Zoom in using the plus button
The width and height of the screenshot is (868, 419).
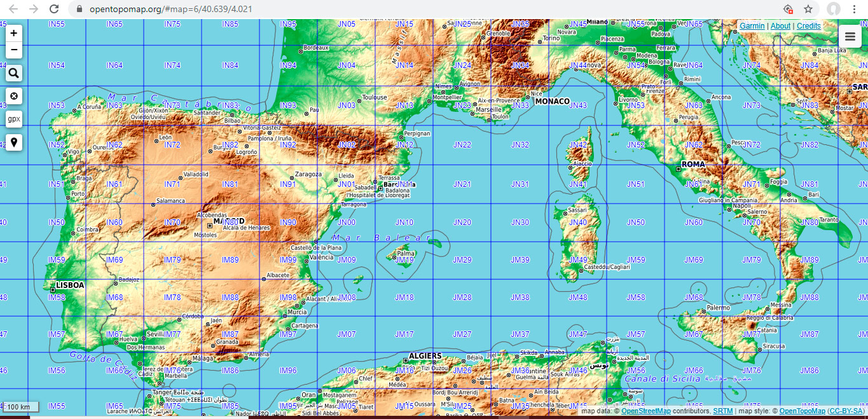pos(14,33)
